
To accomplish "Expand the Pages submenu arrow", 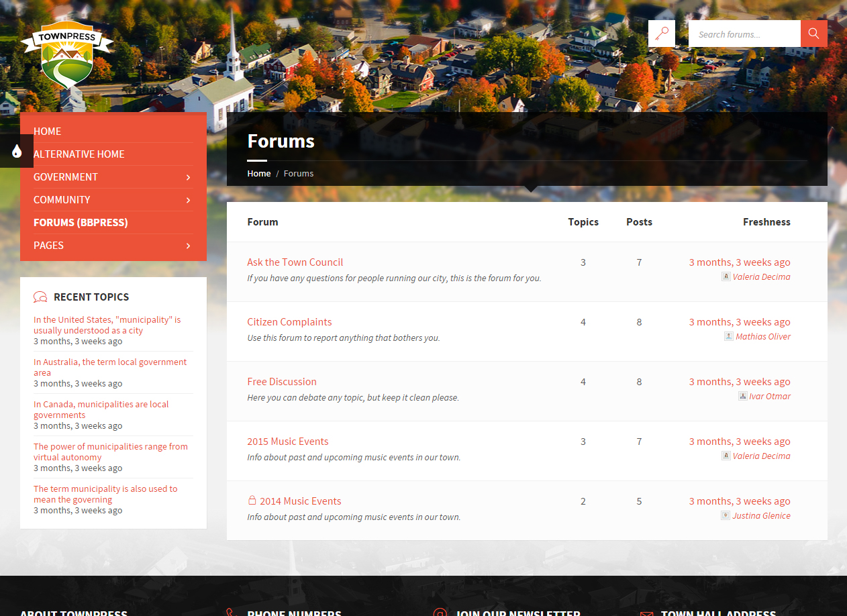I will (188, 246).
